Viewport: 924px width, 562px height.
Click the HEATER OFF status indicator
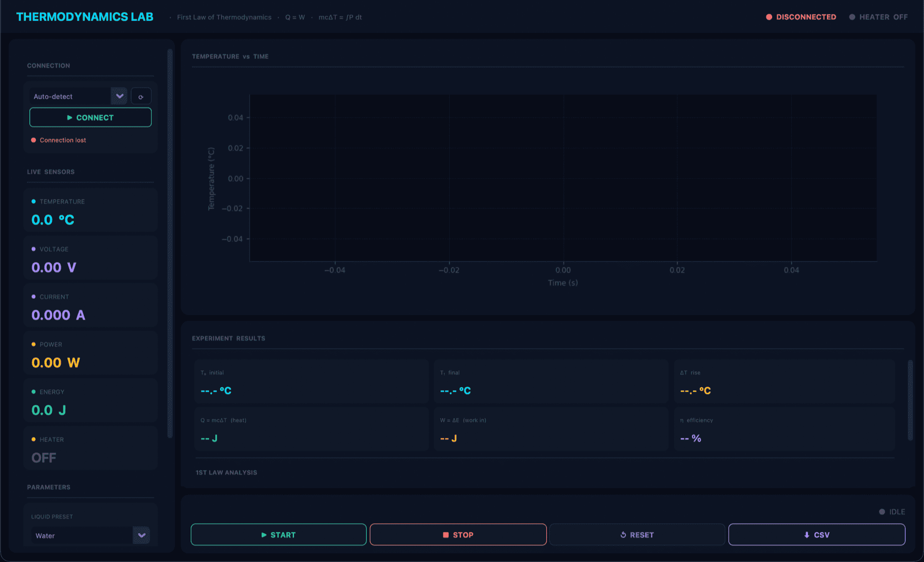click(878, 17)
